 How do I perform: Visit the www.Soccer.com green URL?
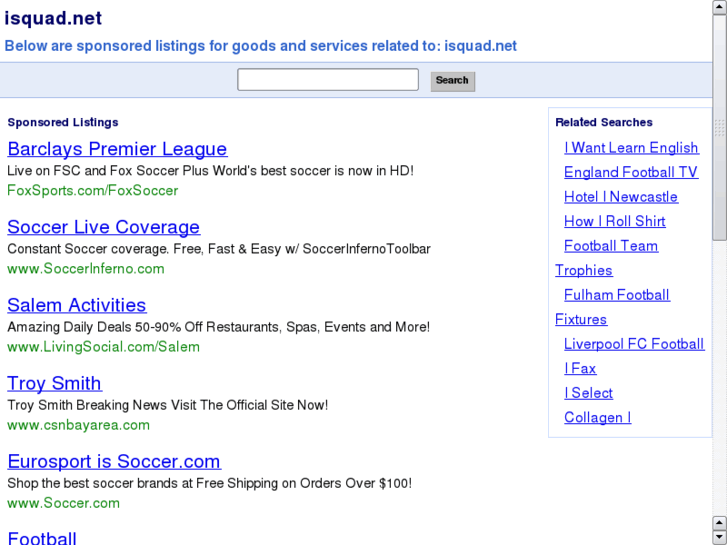[x=64, y=503]
